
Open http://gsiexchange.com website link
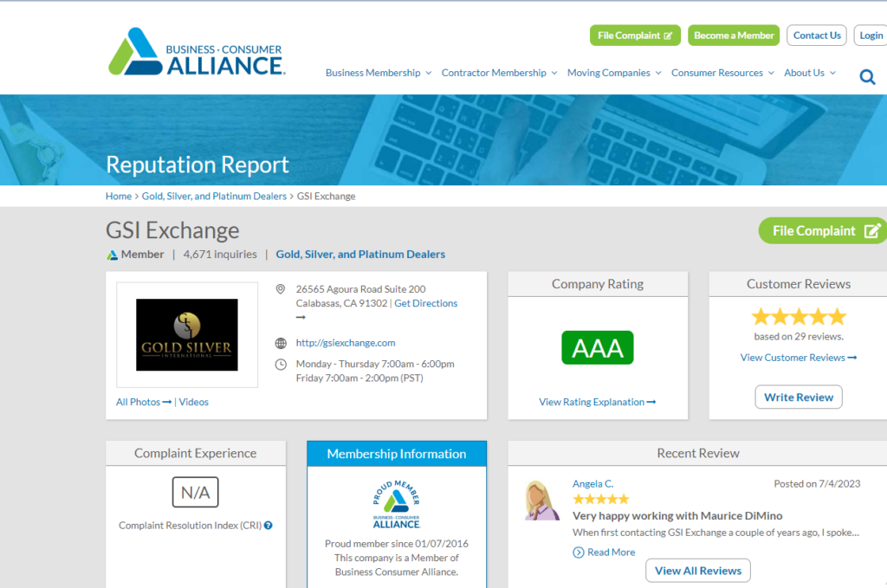[x=346, y=343]
